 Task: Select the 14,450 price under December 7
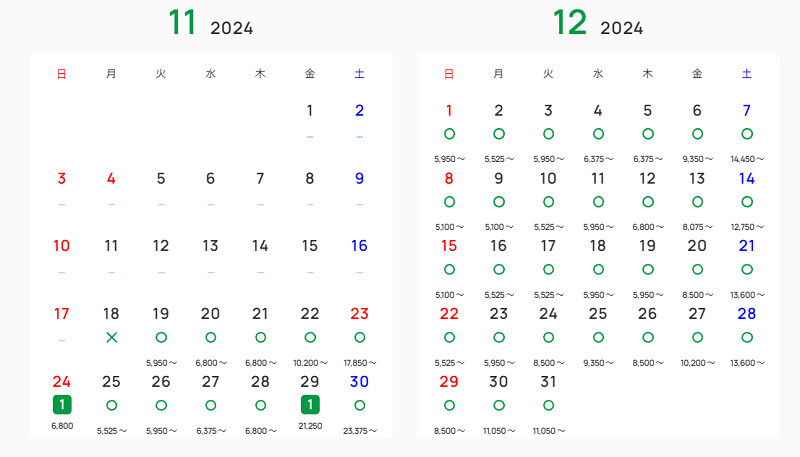[x=747, y=159]
